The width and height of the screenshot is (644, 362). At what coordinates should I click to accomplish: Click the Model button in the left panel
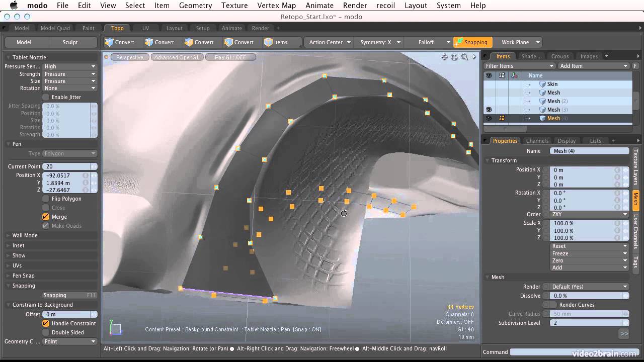pyautogui.click(x=24, y=42)
